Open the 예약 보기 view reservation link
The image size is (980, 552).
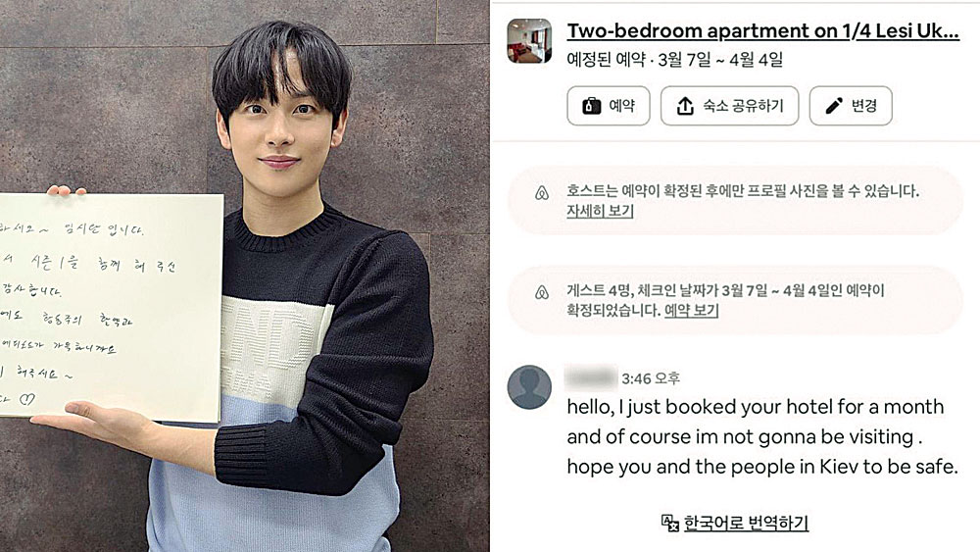click(x=691, y=311)
